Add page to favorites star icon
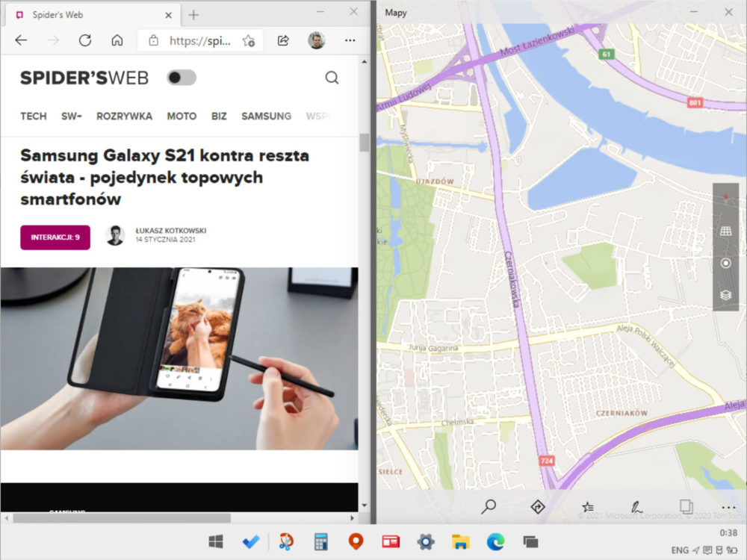 (x=249, y=41)
